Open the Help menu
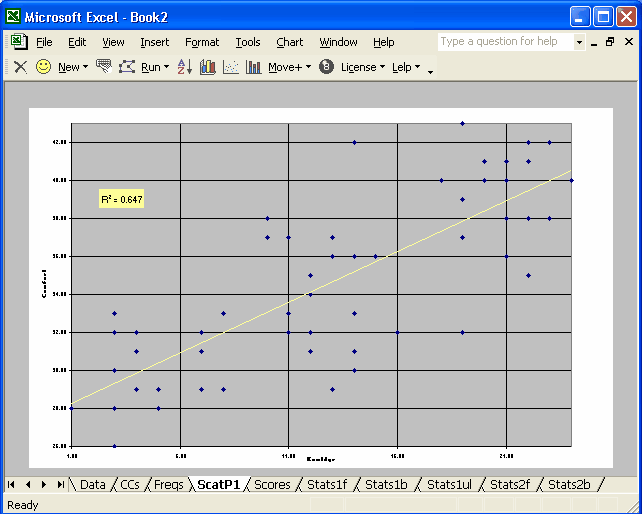The width and height of the screenshot is (642, 514). pyautogui.click(x=384, y=42)
